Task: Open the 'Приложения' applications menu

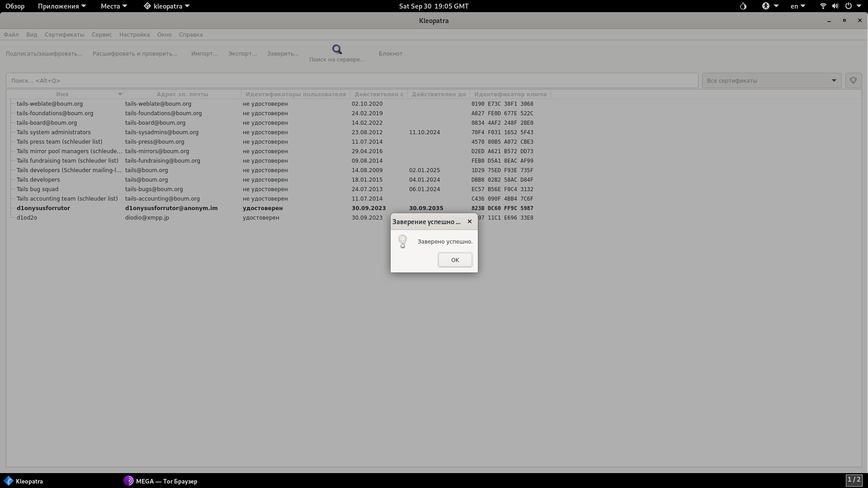Action: pyautogui.click(x=61, y=6)
